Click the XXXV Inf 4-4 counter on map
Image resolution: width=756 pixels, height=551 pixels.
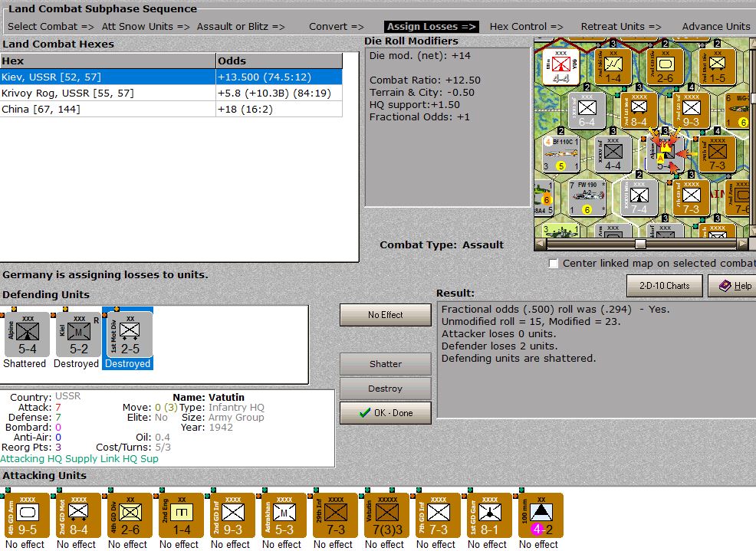(x=613, y=154)
